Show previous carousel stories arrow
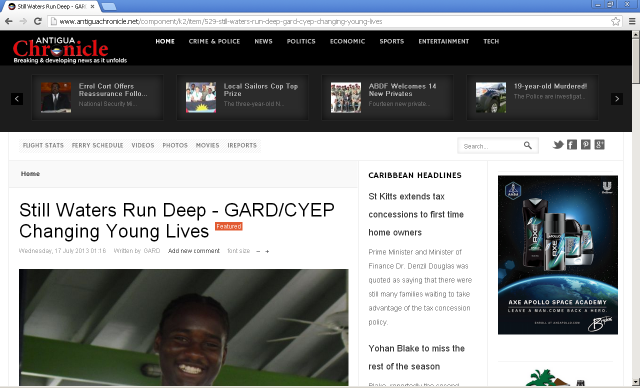The image size is (640, 388). (17, 99)
